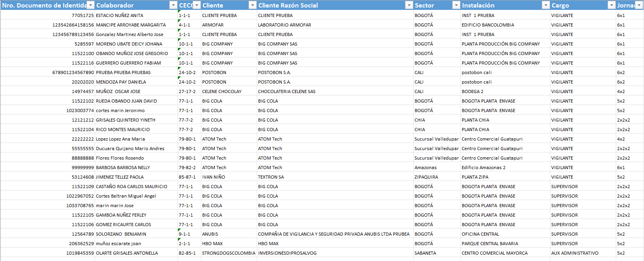Open the Cargo column filter dropdown

click(612, 5)
